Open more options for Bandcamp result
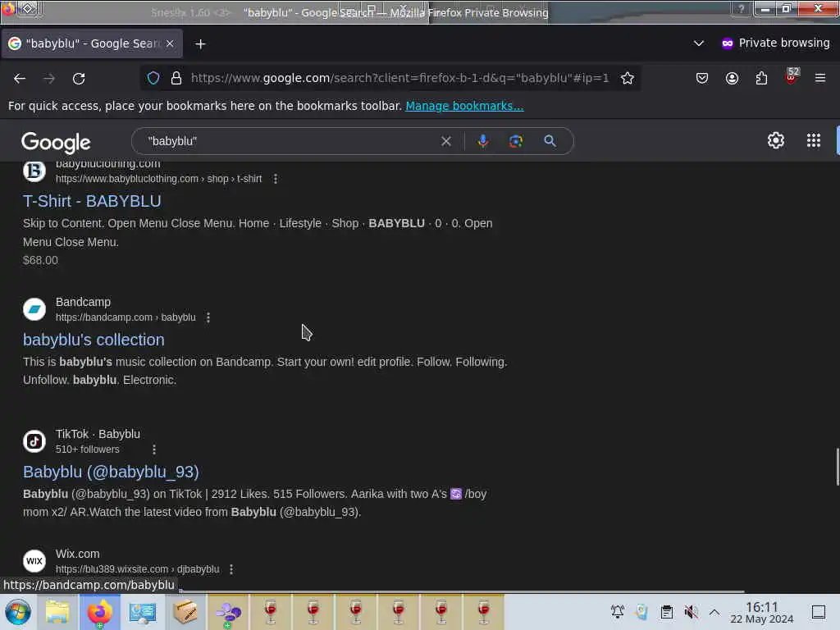Image resolution: width=840 pixels, height=630 pixels. tap(208, 317)
